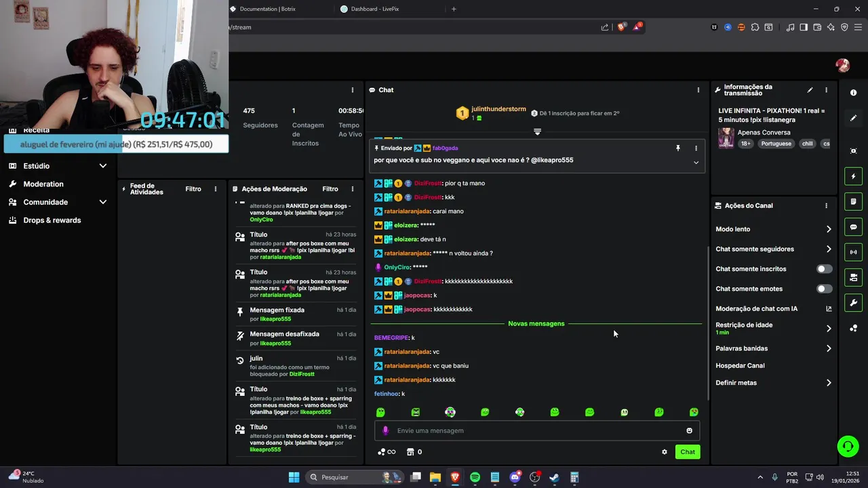The image size is (868, 488).
Task: Open Informações da transmissão panel options menu
Action: click(x=826, y=90)
